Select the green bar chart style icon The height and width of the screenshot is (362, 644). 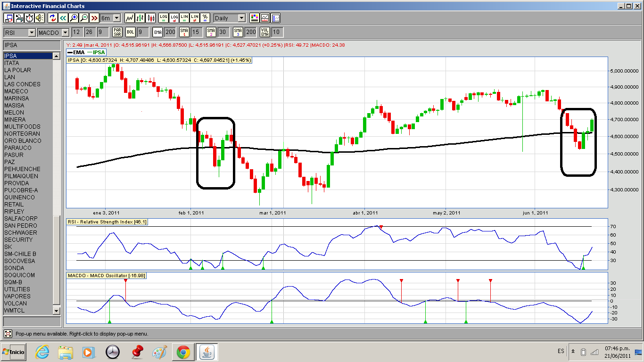point(140,18)
